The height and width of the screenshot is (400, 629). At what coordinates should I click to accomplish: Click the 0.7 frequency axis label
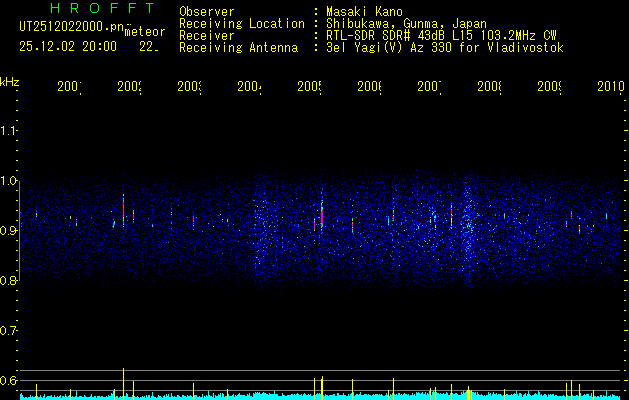(9, 331)
